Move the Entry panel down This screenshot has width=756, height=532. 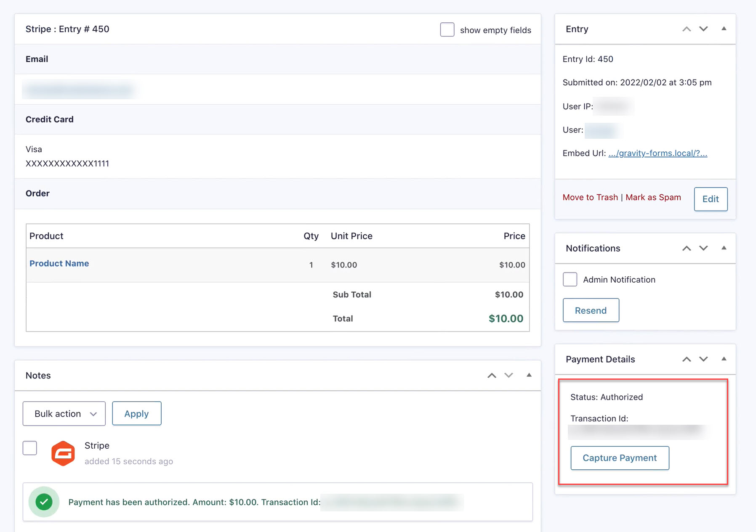pyautogui.click(x=703, y=29)
